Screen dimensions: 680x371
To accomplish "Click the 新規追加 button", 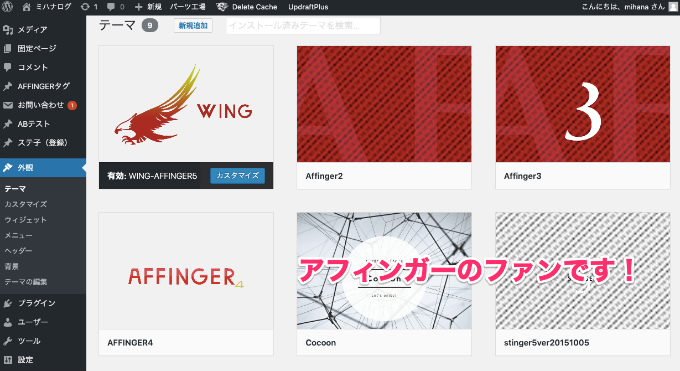I will coord(193,26).
